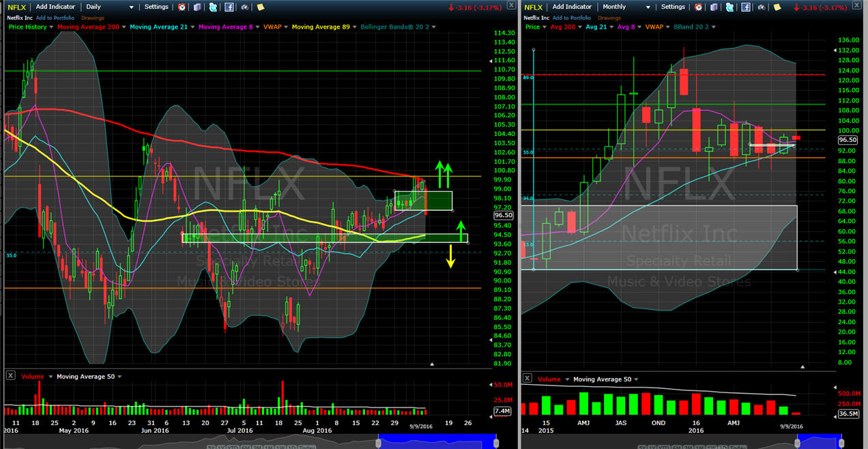The width and height of the screenshot is (868, 449).
Task: Click the alarm clock icon on monthly chart
Action: (x=698, y=7)
